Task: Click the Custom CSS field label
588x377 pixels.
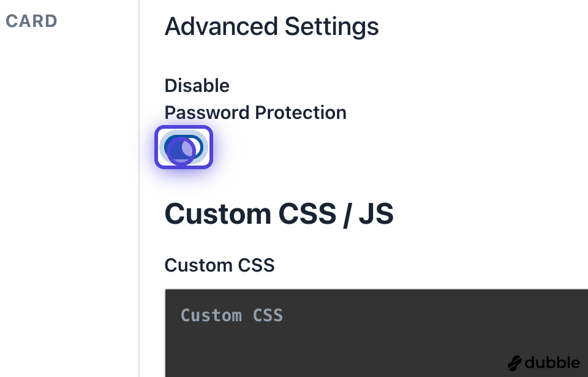Action: tap(219, 265)
